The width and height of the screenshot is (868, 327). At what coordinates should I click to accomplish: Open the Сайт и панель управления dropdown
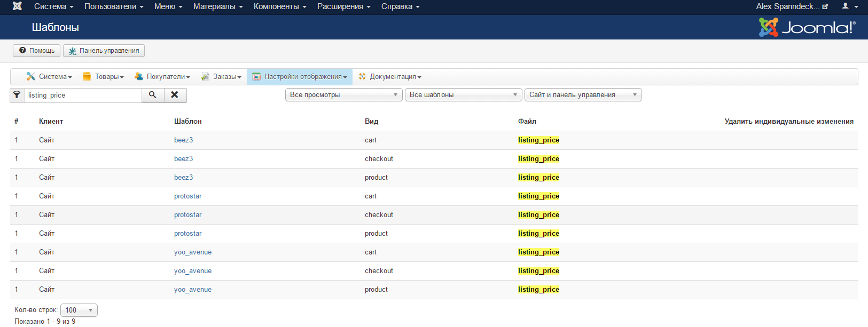point(583,95)
